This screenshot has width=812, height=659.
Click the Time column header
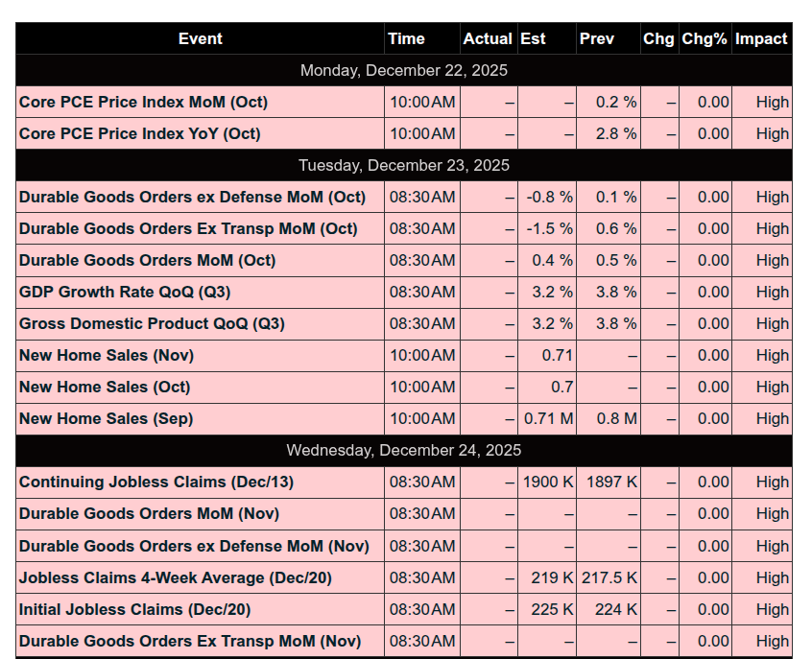point(406,39)
